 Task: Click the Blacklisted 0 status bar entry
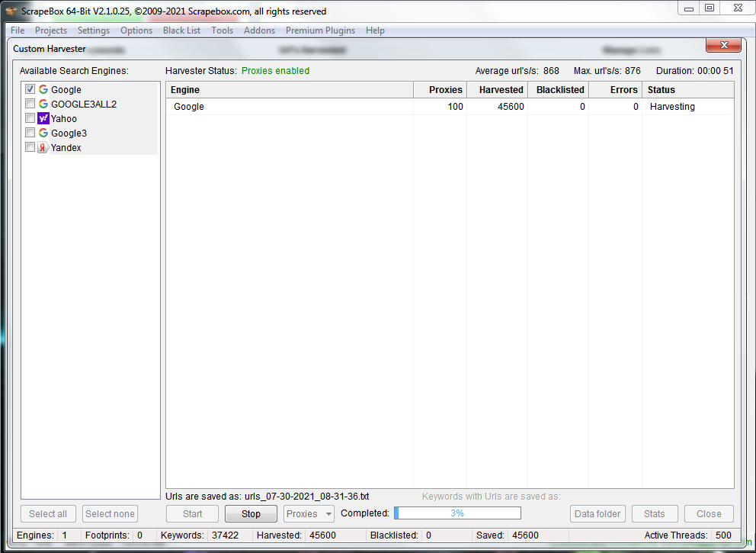pos(401,535)
